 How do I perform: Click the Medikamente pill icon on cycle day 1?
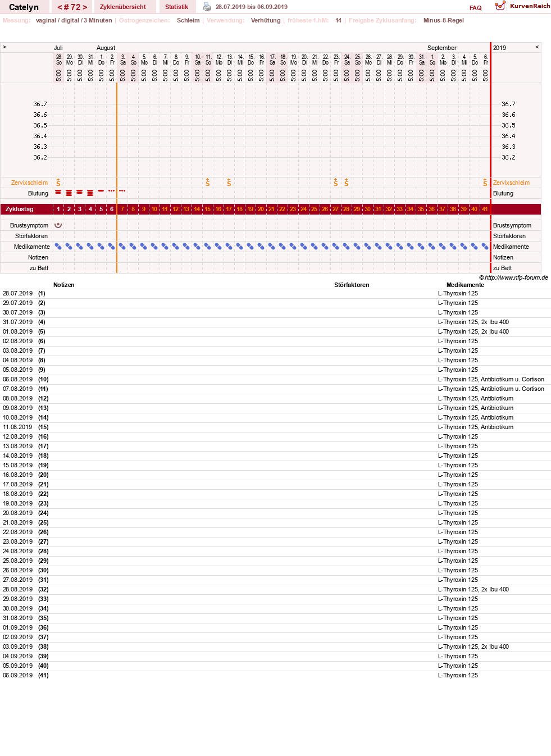pyautogui.click(x=58, y=247)
